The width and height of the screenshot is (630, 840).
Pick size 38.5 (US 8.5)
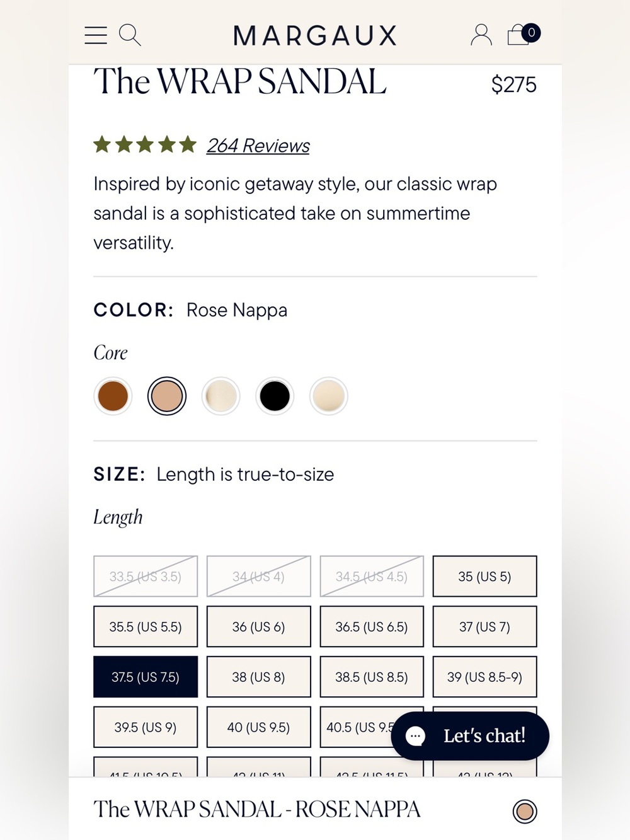pos(372,677)
